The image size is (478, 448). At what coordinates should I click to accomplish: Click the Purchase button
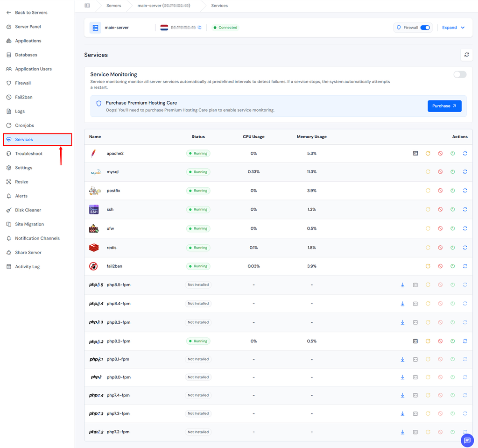444,106
